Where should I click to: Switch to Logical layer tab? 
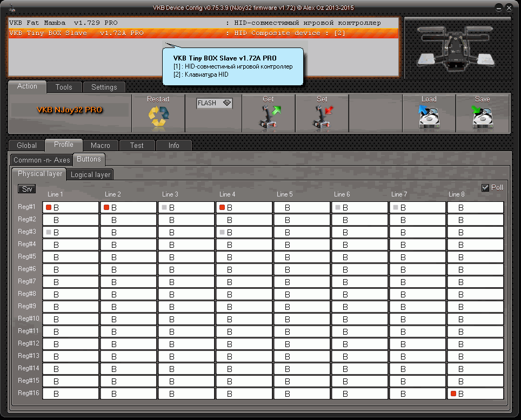pyautogui.click(x=90, y=175)
